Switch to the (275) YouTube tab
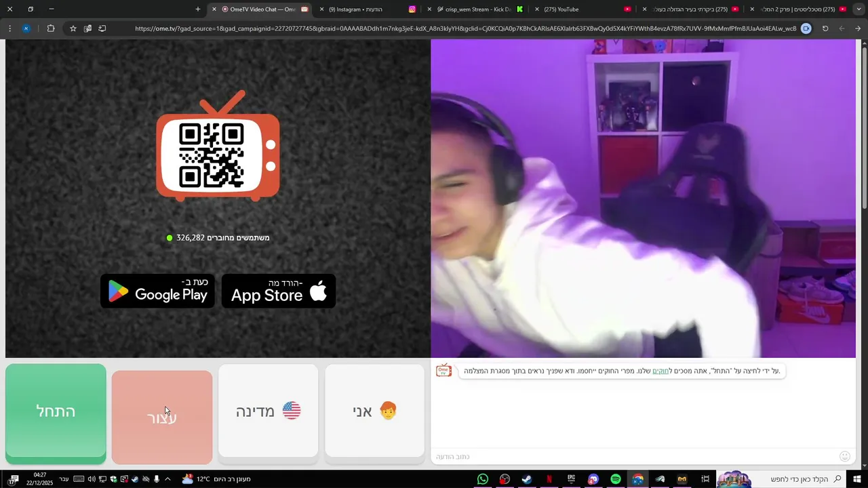This screenshot has width=868, height=488. pos(583,9)
